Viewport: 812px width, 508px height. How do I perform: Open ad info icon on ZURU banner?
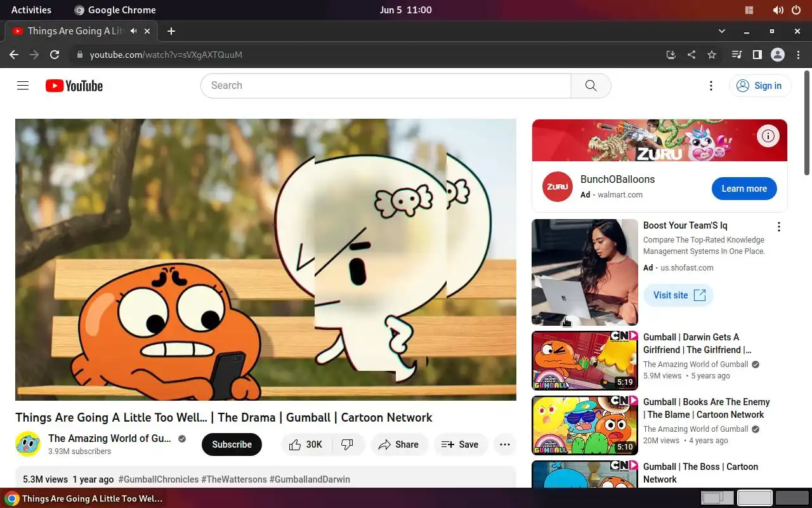click(x=768, y=135)
